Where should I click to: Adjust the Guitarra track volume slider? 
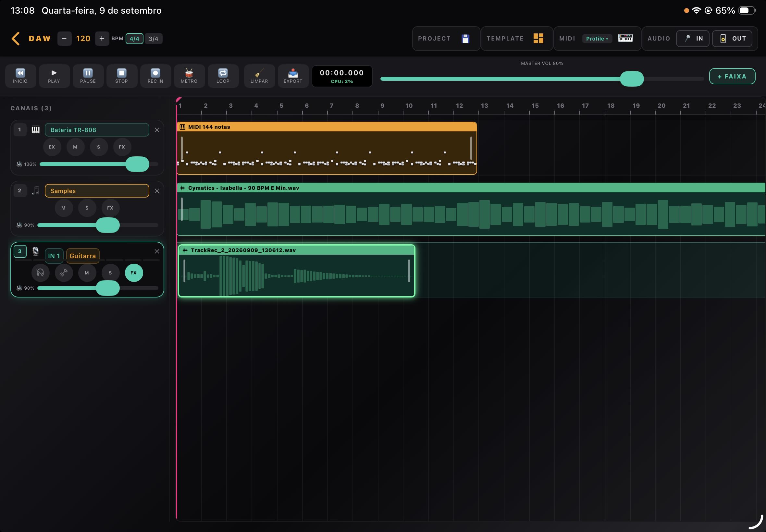108,288
